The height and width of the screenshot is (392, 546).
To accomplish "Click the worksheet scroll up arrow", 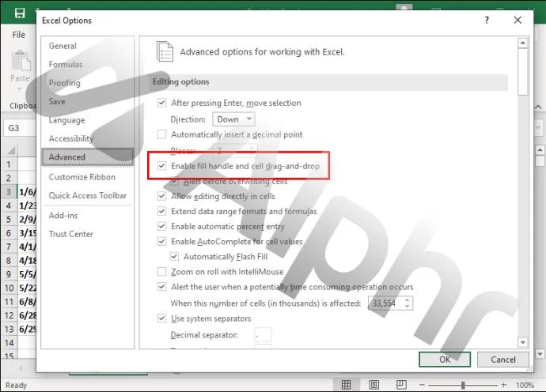I will coord(540,150).
